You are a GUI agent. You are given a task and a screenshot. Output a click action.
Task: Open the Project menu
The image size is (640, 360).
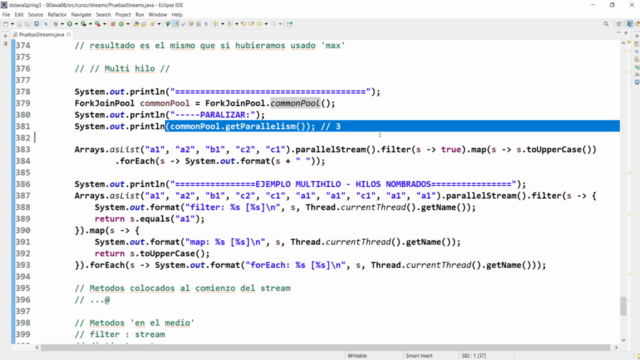pyautogui.click(x=123, y=15)
